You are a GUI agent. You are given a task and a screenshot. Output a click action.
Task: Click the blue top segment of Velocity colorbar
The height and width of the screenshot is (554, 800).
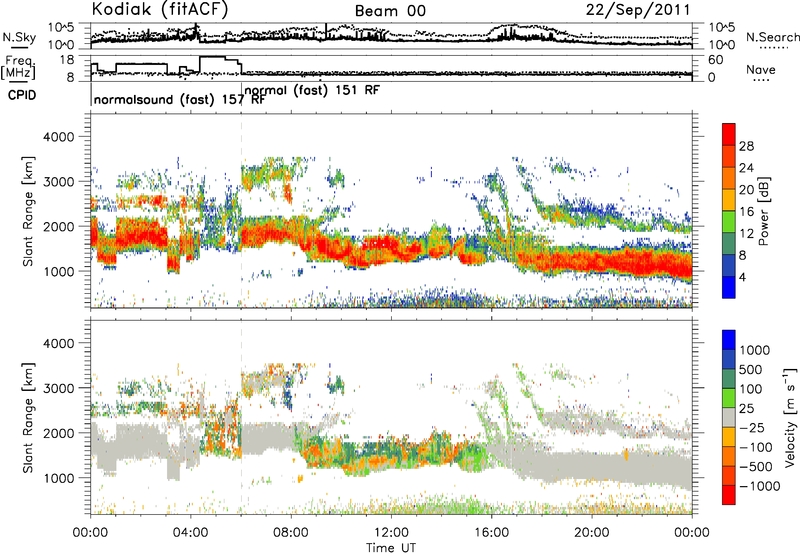click(729, 340)
